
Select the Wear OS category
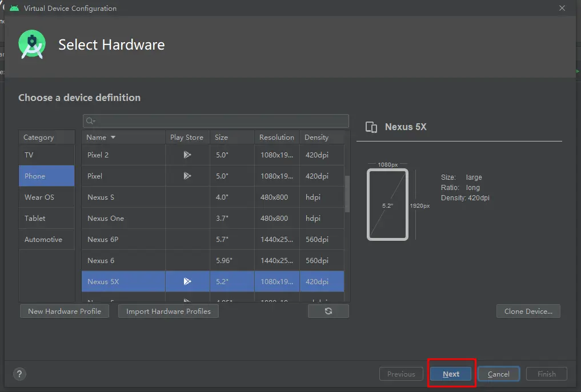[47, 197]
